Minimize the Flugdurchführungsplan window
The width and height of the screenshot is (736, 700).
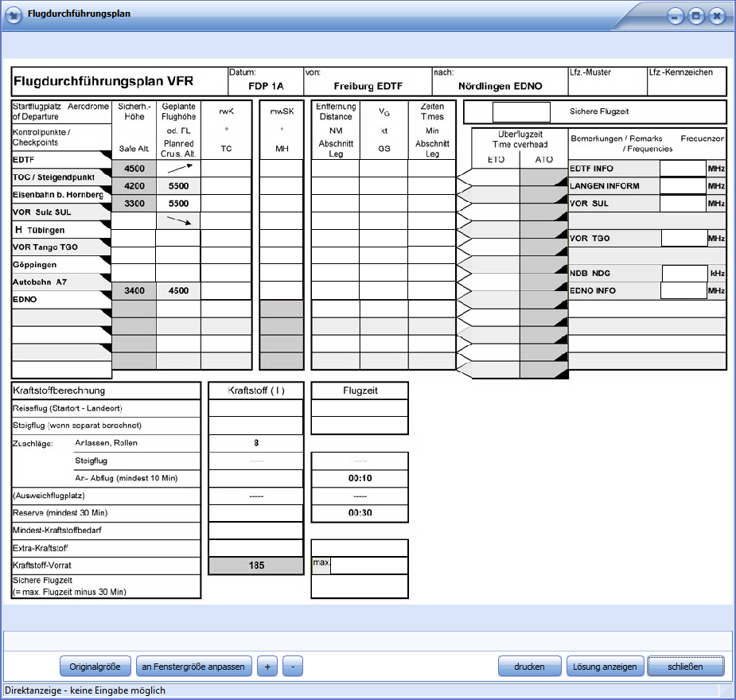click(675, 17)
